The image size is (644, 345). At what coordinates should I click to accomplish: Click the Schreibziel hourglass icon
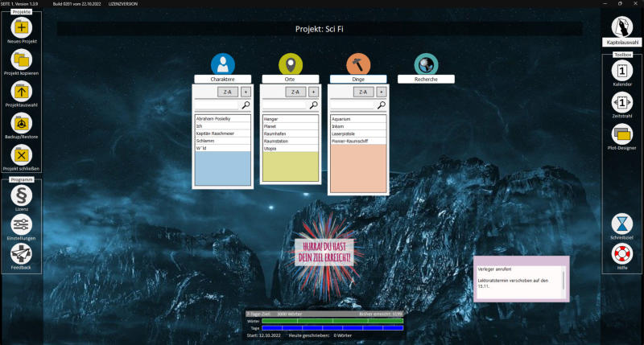622,223
